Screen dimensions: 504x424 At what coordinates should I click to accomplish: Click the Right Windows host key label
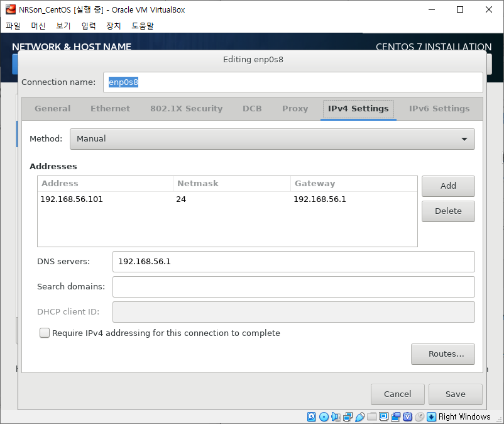[464, 416]
